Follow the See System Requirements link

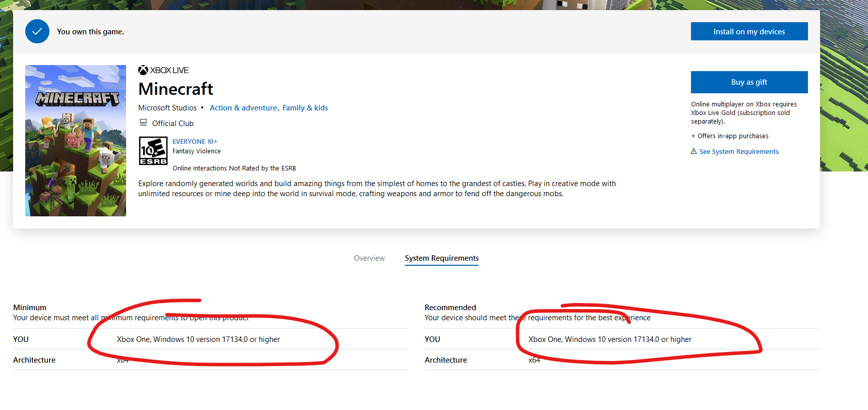click(x=739, y=152)
